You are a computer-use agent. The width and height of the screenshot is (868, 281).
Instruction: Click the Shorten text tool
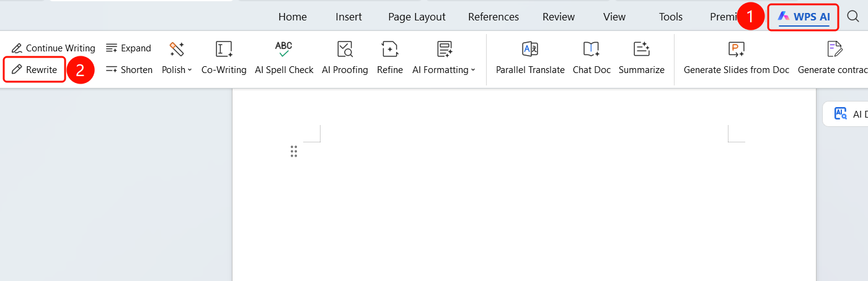click(x=129, y=70)
